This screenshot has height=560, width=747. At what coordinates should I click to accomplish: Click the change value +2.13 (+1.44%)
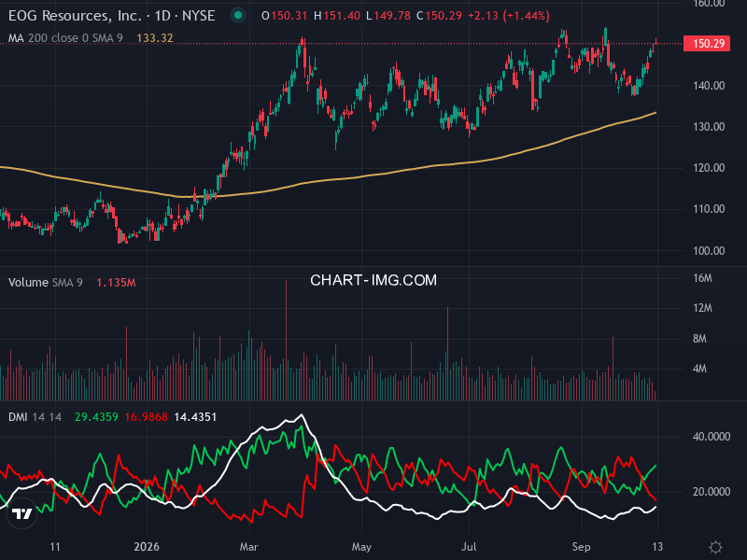pyautogui.click(x=509, y=16)
